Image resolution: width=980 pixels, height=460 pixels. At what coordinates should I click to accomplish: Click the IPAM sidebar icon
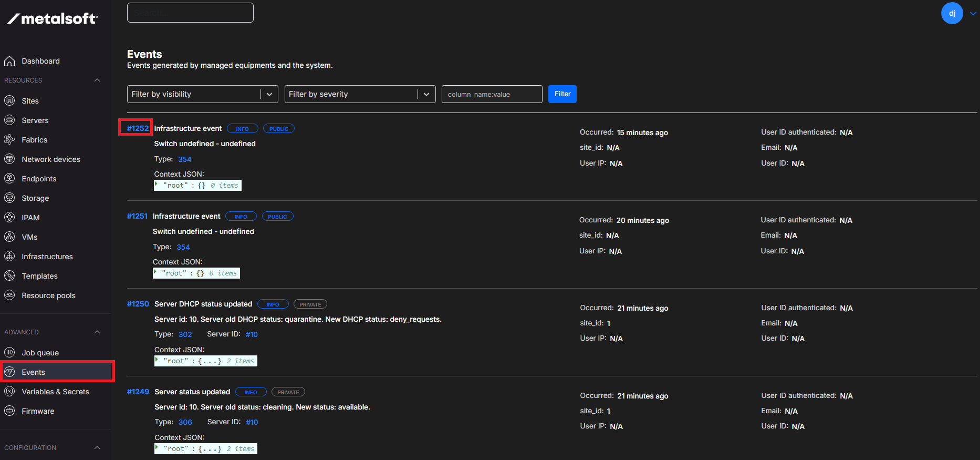pos(9,218)
